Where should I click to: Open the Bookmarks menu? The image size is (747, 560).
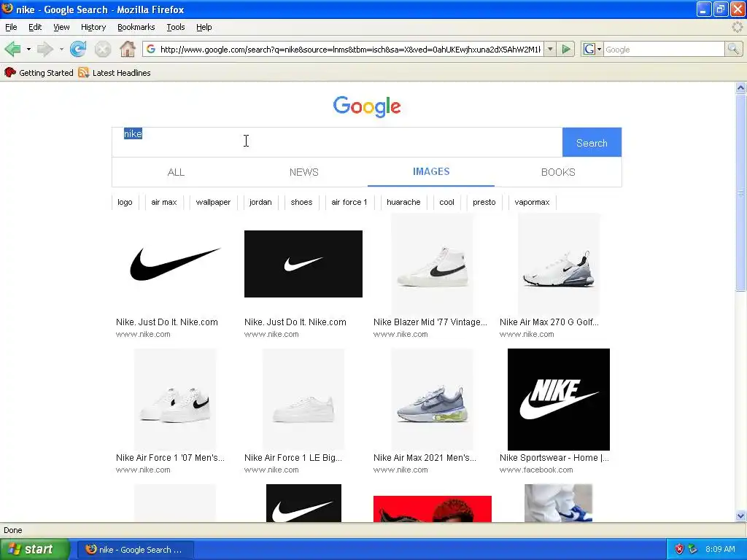click(x=136, y=27)
